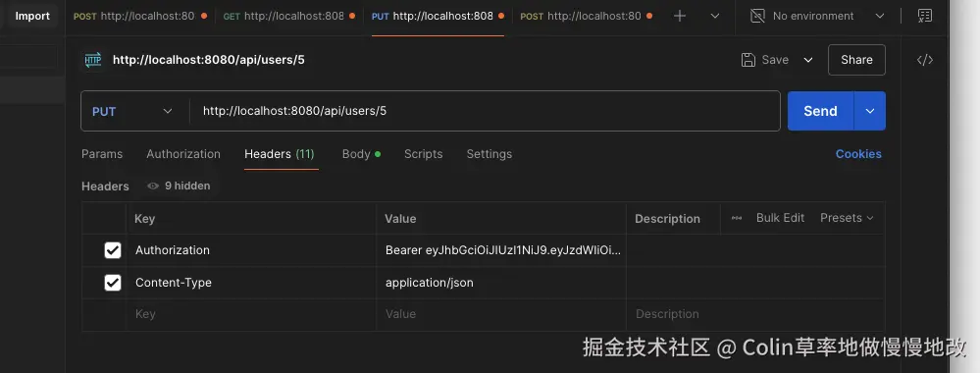
Task: Switch to the Authorization tab
Action: (x=183, y=154)
